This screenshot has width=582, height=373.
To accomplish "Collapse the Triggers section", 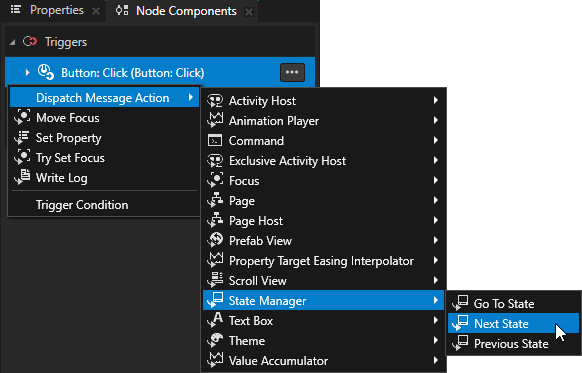I will (x=12, y=42).
